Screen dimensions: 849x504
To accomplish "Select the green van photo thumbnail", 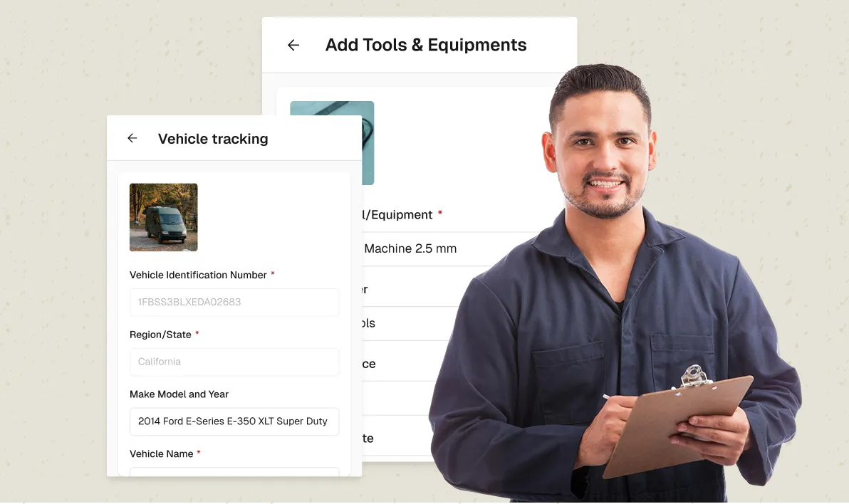I will click(163, 217).
